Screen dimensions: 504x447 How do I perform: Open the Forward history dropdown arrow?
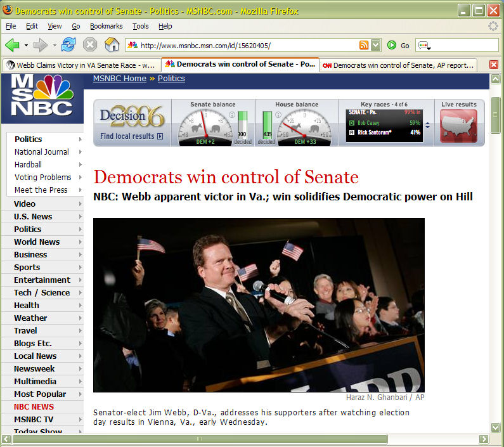[x=55, y=46]
